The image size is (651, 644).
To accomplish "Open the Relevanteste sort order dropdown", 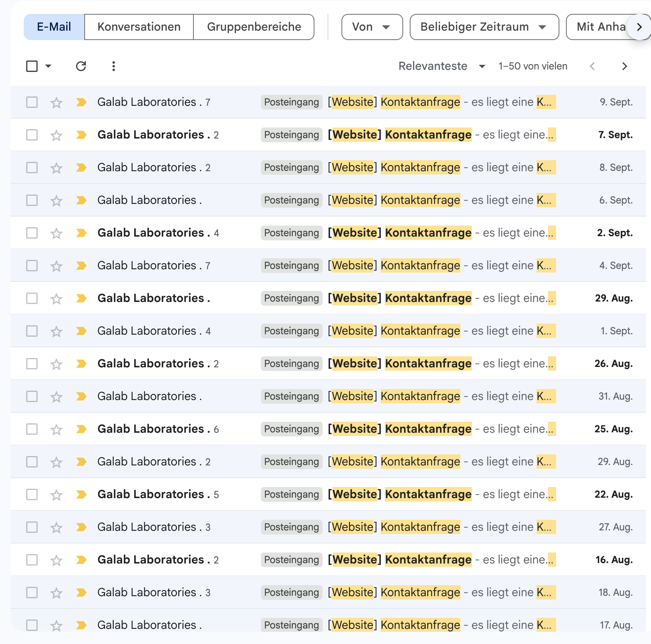I will click(442, 66).
